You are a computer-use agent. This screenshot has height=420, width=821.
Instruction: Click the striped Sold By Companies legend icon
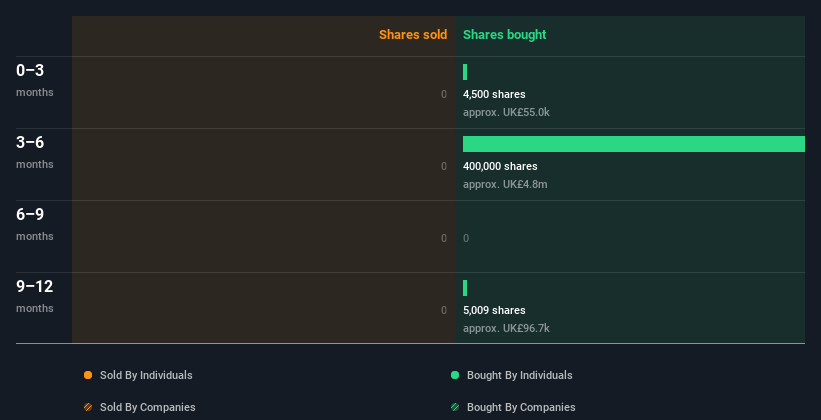[x=88, y=407]
